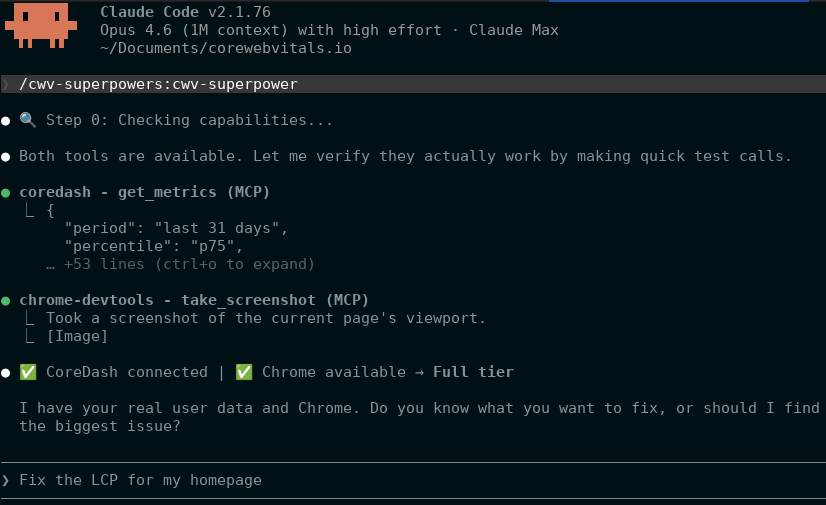The image size is (826, 505).
Task: Click the prompt chevron before 'Fix the LCP'
Action: pyautogui.click(x=6, y=481)
